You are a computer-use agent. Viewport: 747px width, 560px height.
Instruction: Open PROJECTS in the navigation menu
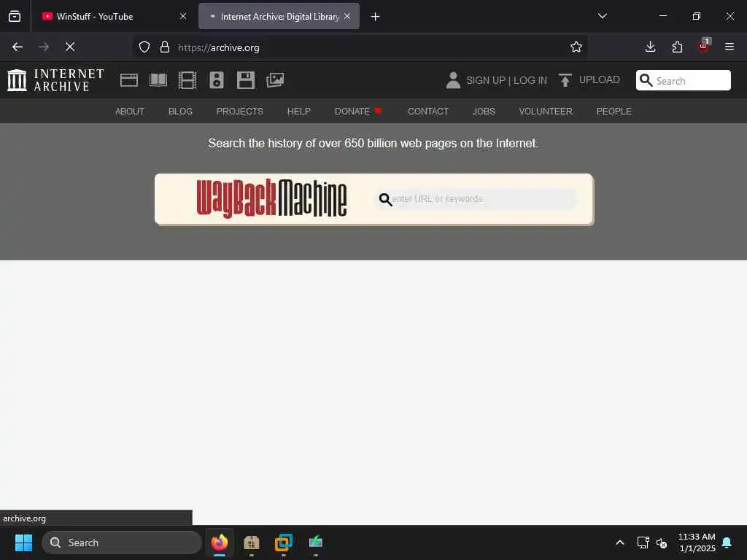click(x=239, y=111)
